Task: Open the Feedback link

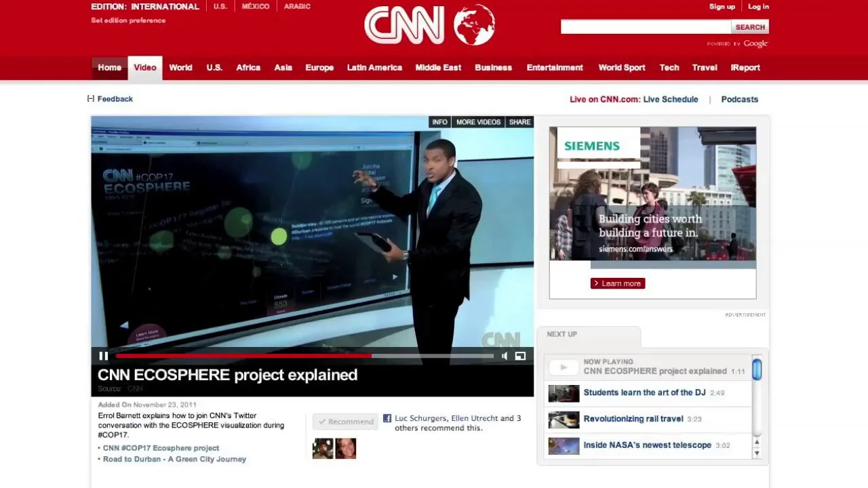Action: (115, 99)
